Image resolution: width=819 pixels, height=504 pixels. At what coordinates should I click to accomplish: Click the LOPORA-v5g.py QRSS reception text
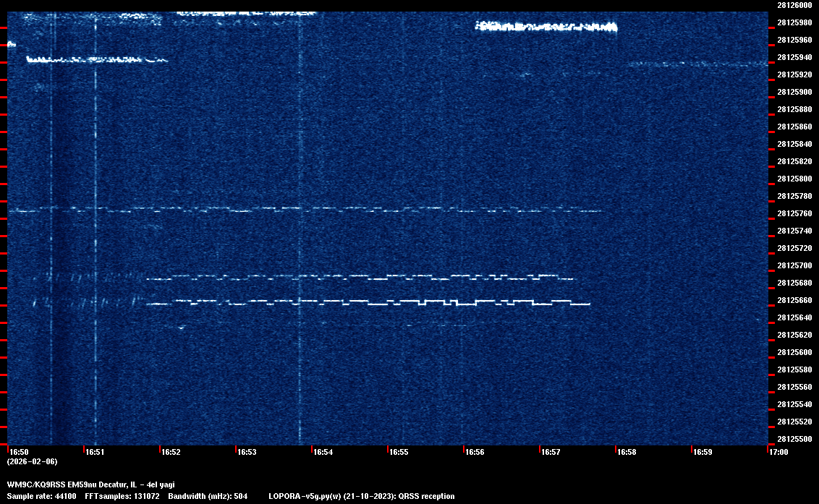(x=361, y=496)
